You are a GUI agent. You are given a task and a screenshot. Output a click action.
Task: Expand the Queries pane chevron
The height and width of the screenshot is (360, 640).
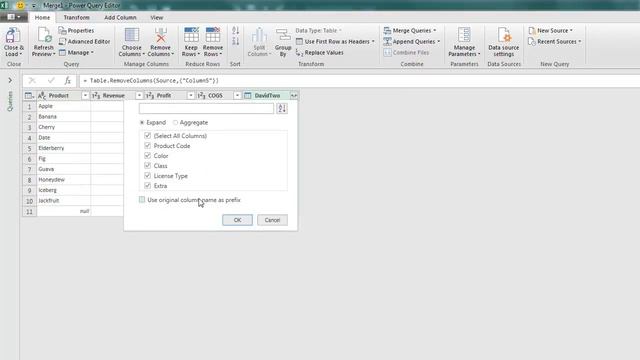click(x=10, y=80)
